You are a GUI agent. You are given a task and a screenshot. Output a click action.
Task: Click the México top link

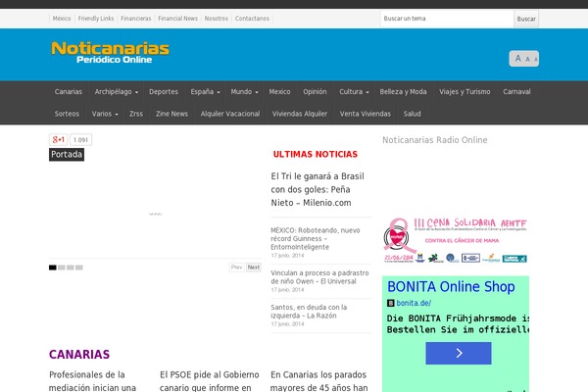[62, 19]
